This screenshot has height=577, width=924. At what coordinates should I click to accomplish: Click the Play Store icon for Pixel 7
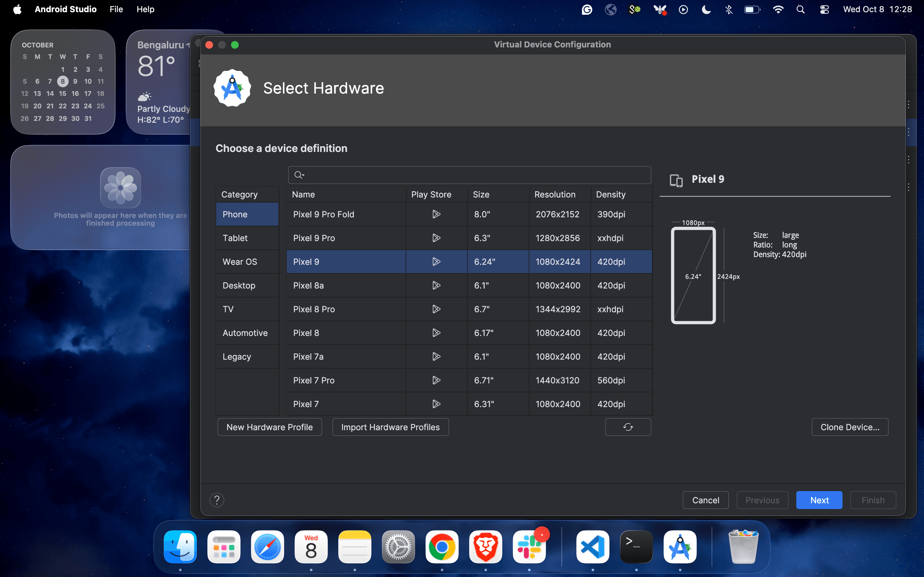click(x=436, y=404)
